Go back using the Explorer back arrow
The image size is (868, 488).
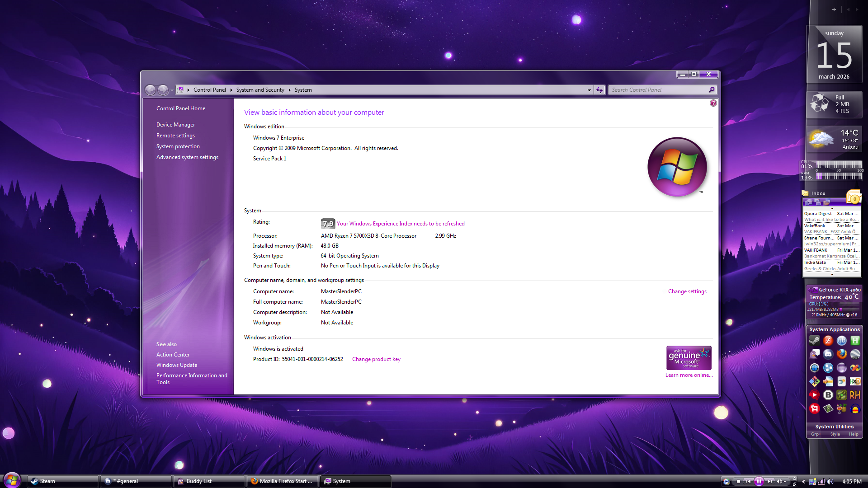click(151, 90)
